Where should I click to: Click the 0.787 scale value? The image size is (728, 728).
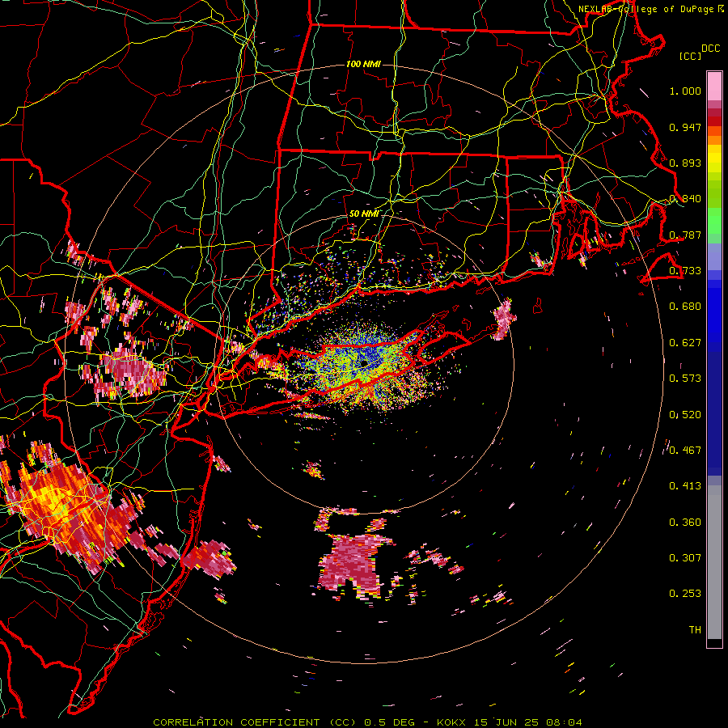[x=685, y=235]
